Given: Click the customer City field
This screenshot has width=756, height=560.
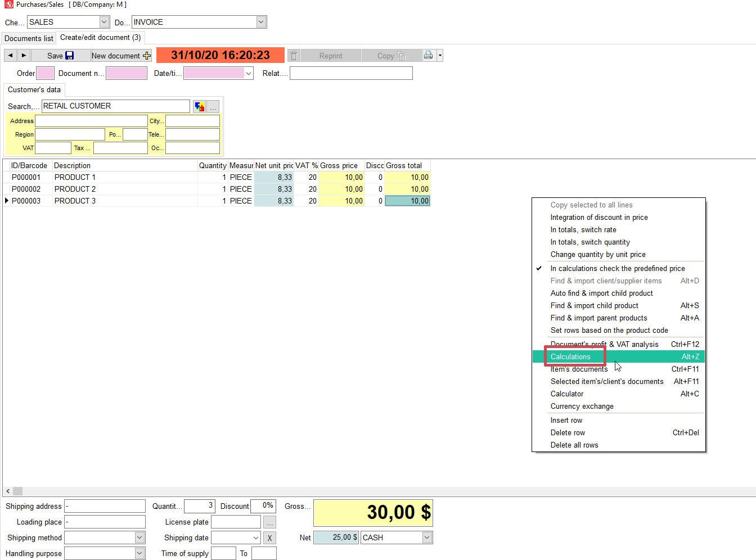Looking at the screenshot, I should pyautogui.click(x=192, y=121).
